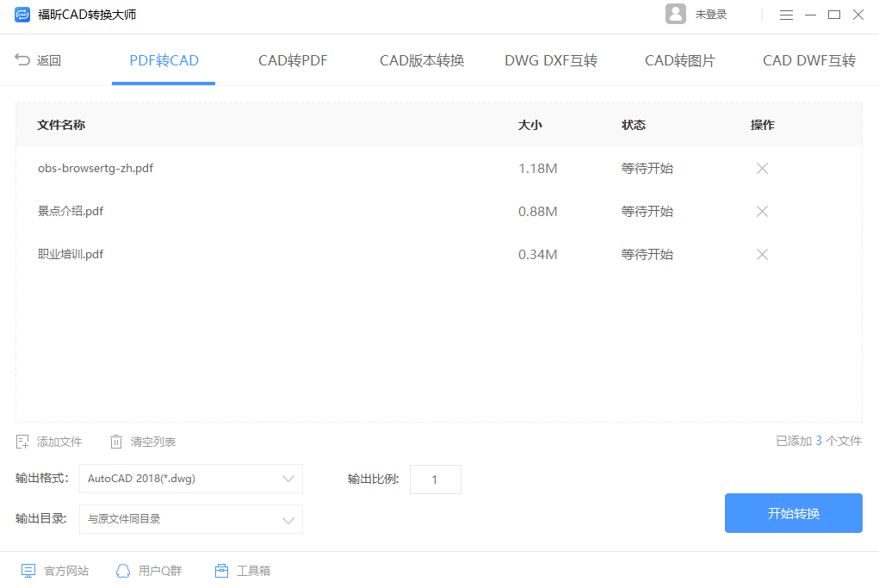Viewport: 879px width, 588px height.
Task: Open the 输出格式 output format dropdown
Action: tap(288, 479)
